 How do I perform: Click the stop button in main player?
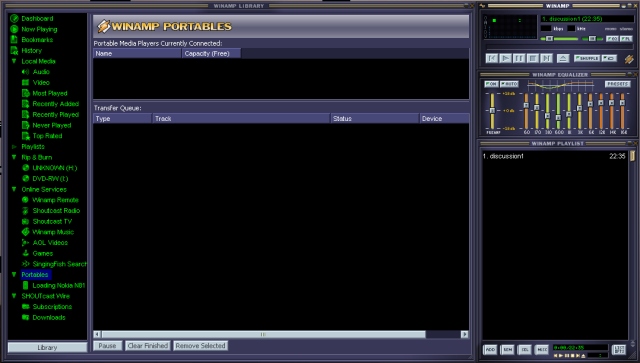click(x=533, y=58)
